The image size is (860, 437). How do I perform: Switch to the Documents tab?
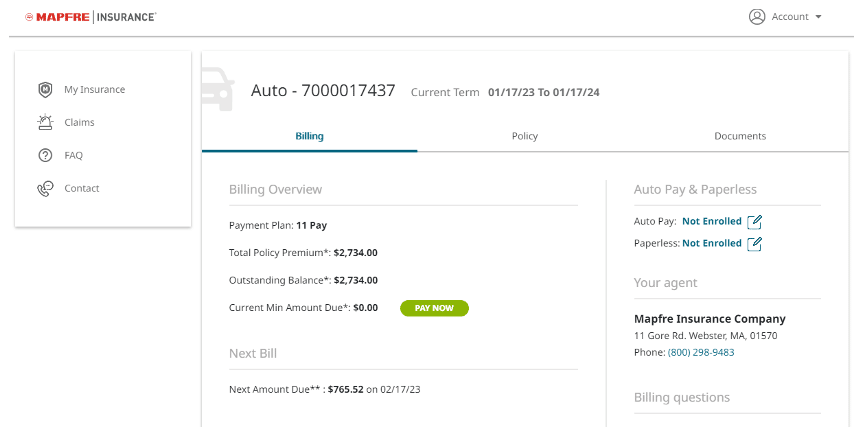[x=740, y=136]
